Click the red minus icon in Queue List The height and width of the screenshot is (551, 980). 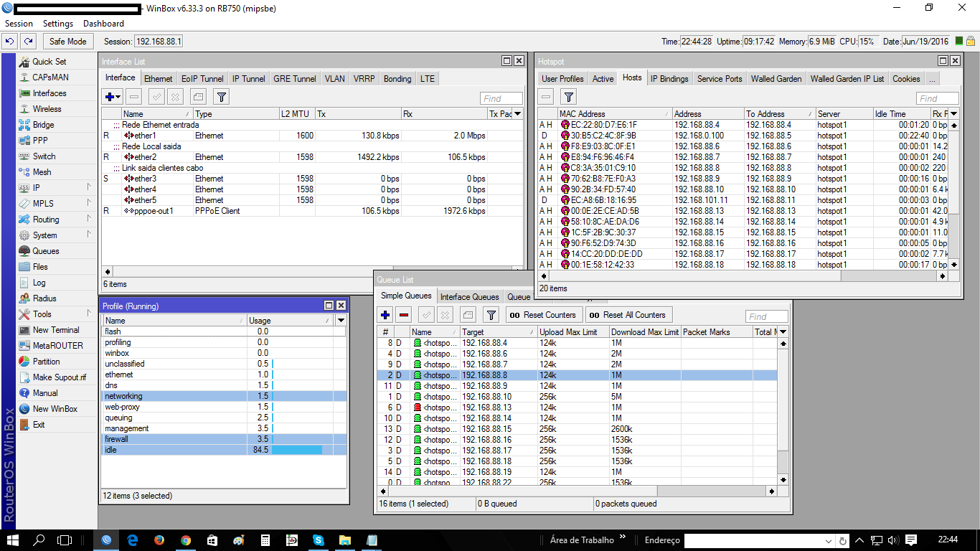pos(404,315)
